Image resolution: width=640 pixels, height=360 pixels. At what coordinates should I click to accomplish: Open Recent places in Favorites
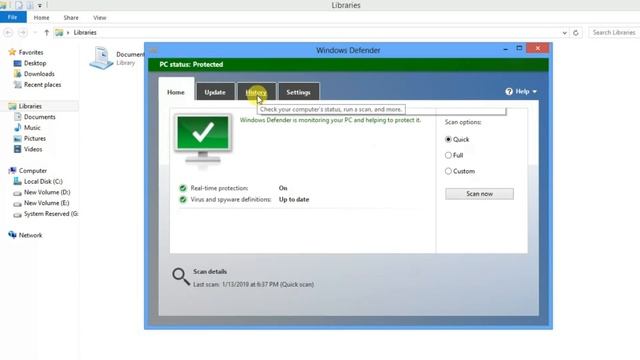(x=42, y=84)
